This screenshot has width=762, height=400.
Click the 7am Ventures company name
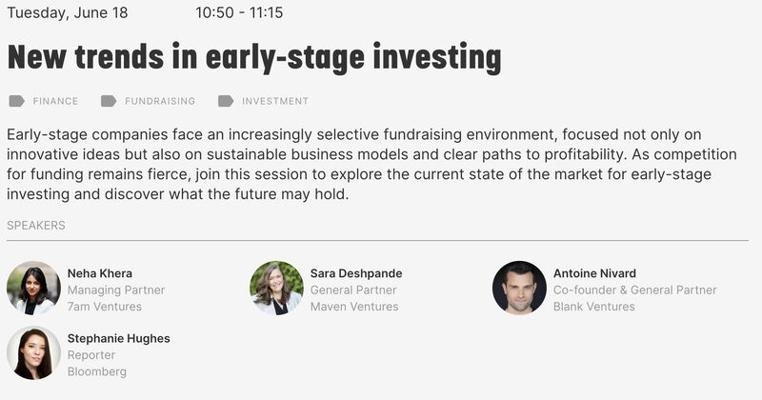[104, 306]
